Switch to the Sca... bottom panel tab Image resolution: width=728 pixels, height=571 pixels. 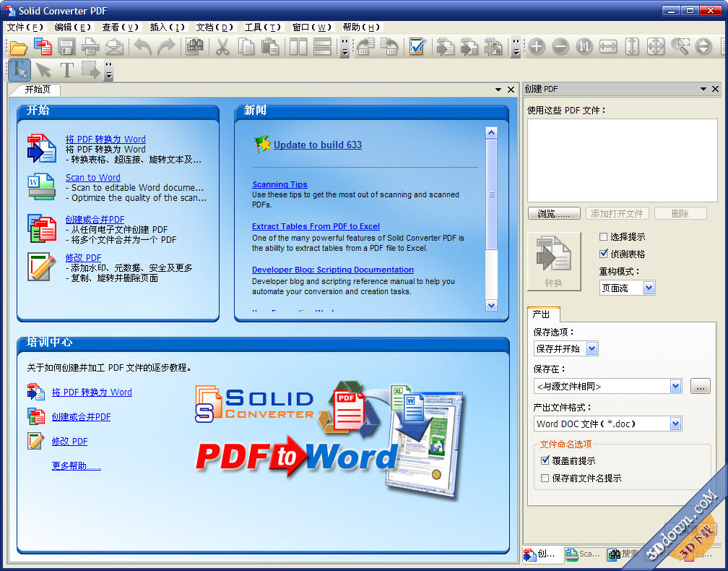(583, 554)
